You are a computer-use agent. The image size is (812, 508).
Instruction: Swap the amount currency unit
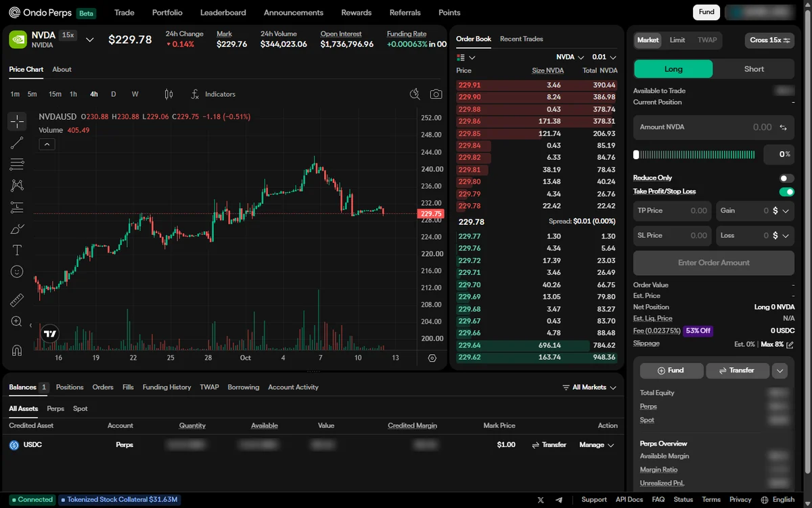(783, 127)
